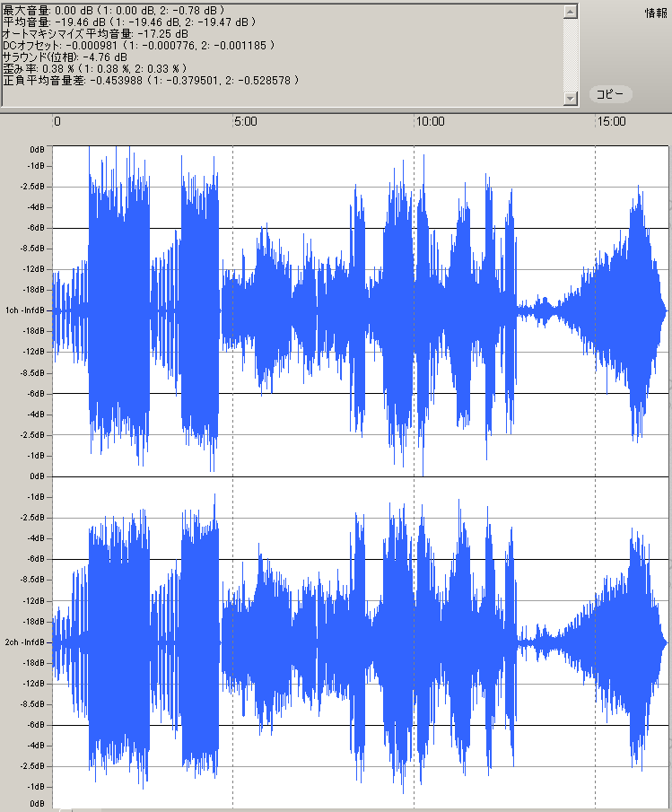This screenshot has width=672, height=812.
Task: Click the オートマキシマイズ平均音量 line
Action: [x=95, y=34]
